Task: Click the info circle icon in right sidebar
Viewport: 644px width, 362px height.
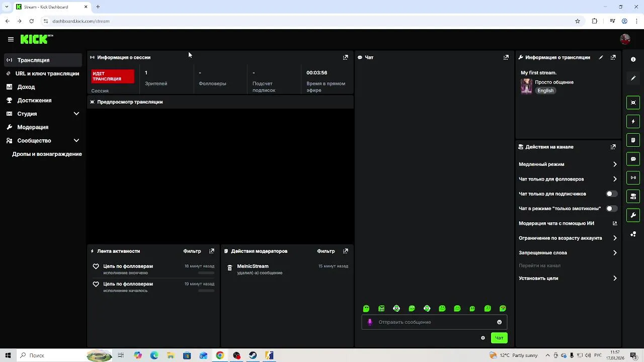Action: coord(633,59)
